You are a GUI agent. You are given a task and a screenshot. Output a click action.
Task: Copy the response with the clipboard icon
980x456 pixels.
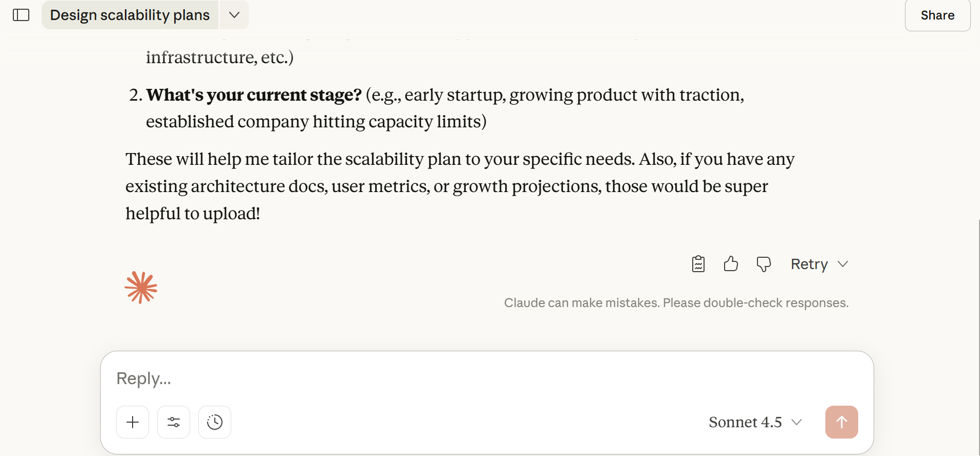click(x=698, y=264)
